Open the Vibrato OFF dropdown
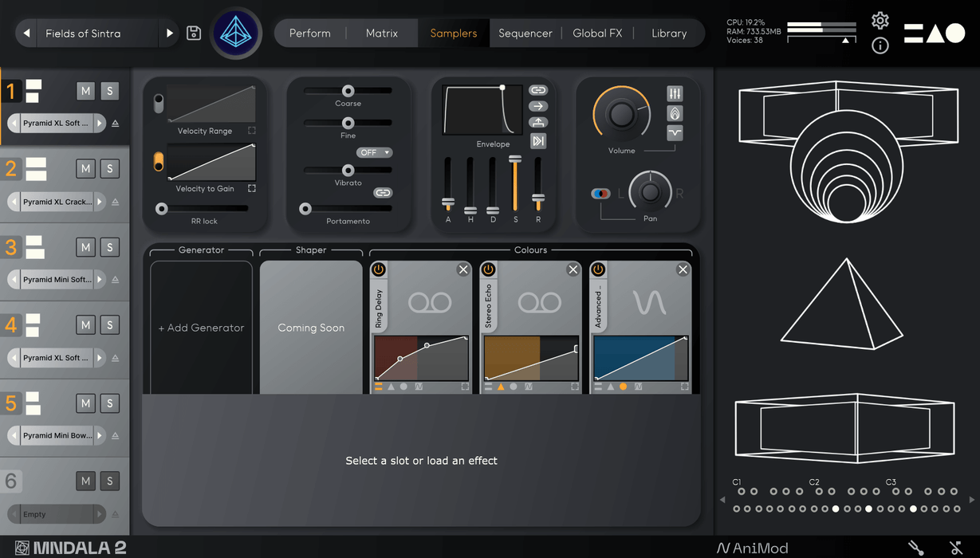Screen dimensions: 980x558 [x=374, y=152]
